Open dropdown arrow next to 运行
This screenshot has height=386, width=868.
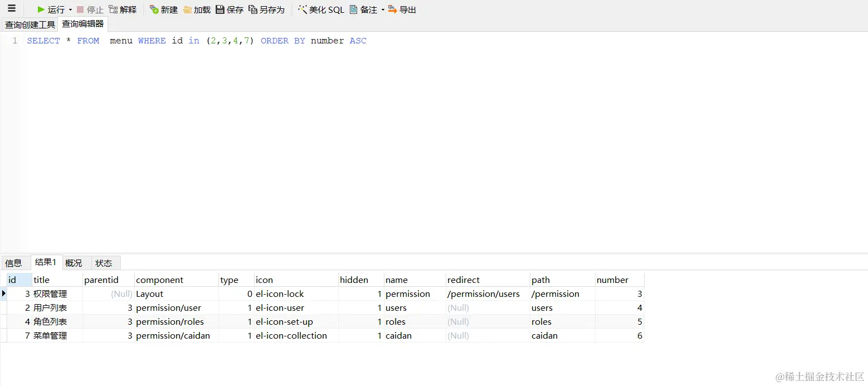(70, 9)
